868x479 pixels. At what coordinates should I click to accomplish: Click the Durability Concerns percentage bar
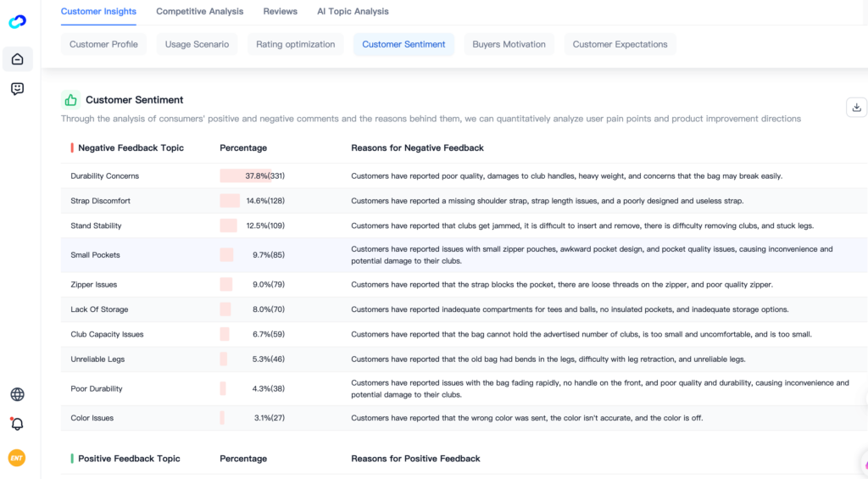246,175
